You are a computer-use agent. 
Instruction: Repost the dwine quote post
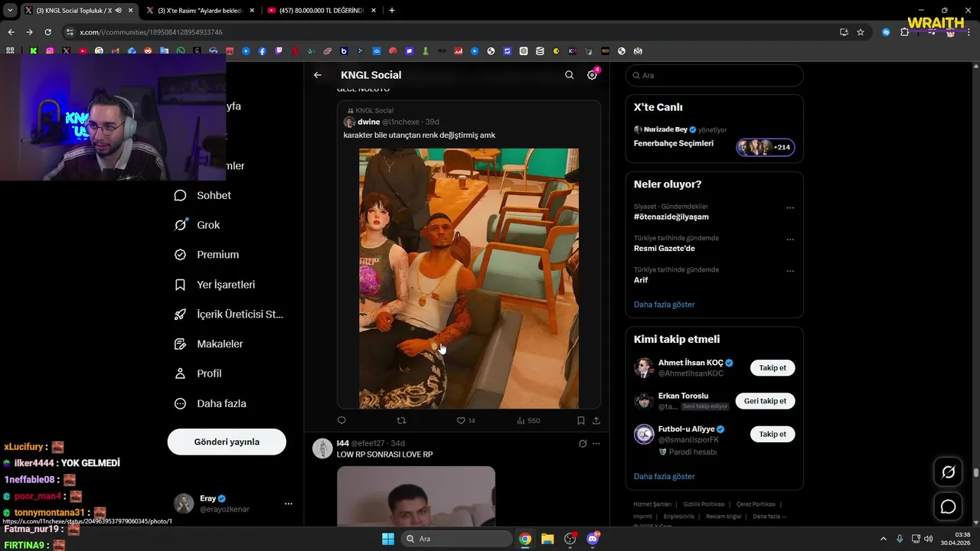401,420
